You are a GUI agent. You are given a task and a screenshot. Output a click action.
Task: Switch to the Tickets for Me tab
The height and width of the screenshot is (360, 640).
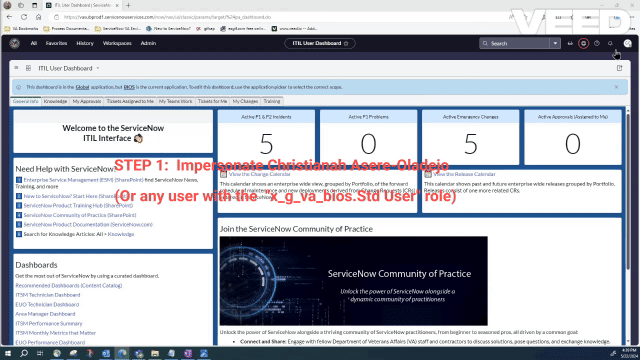click(212, 101)
